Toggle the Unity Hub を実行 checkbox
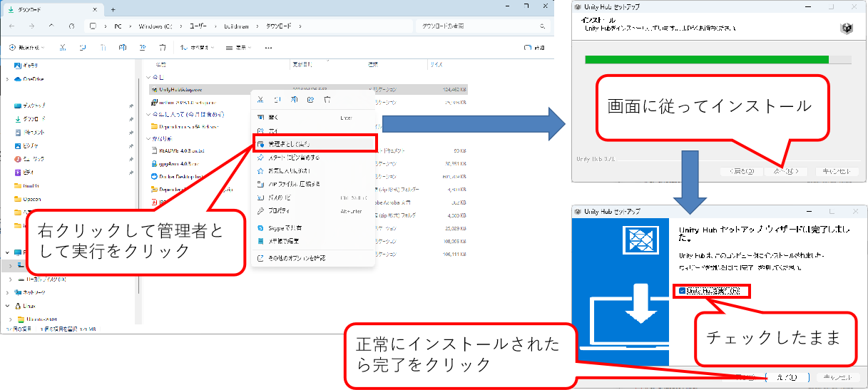Image resolution: width=868 pixels, height=390 pixels. pyautogui.click(x=683, y=291)
